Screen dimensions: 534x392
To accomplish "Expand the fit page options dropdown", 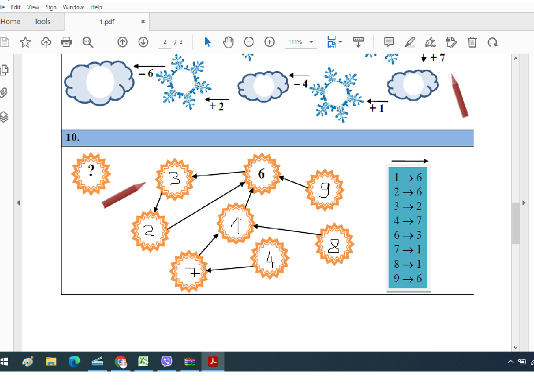I will click(340, 42).
